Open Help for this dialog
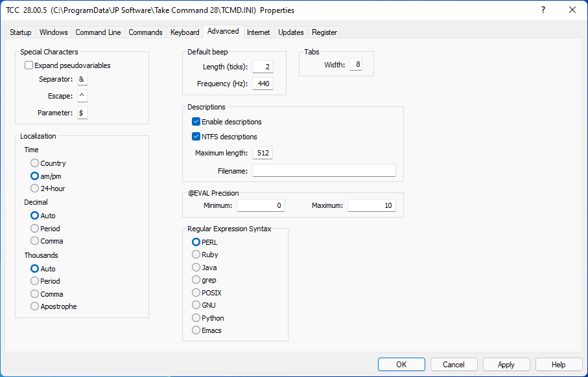Viewport: 588px width, 377px height. (559, 364)
